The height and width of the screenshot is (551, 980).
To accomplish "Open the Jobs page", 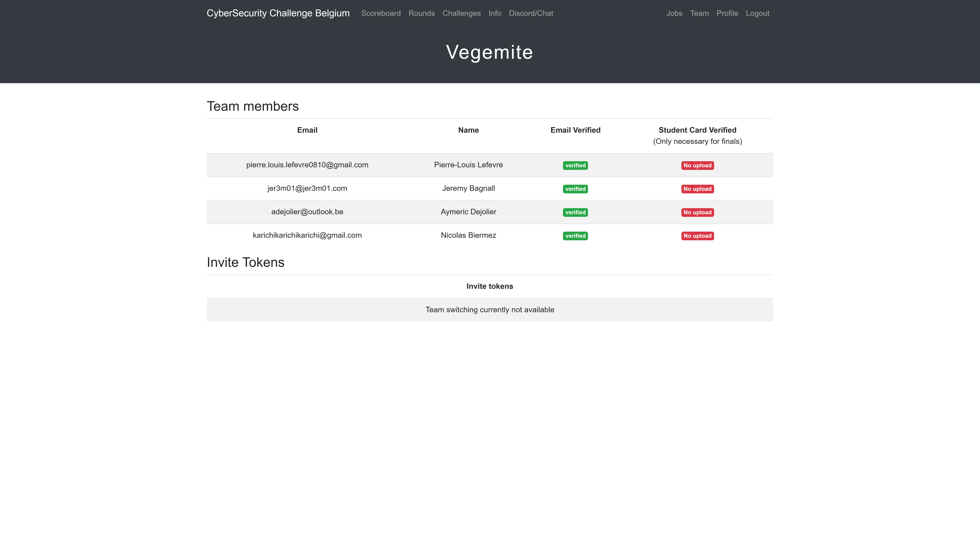I will click(674, 13).
